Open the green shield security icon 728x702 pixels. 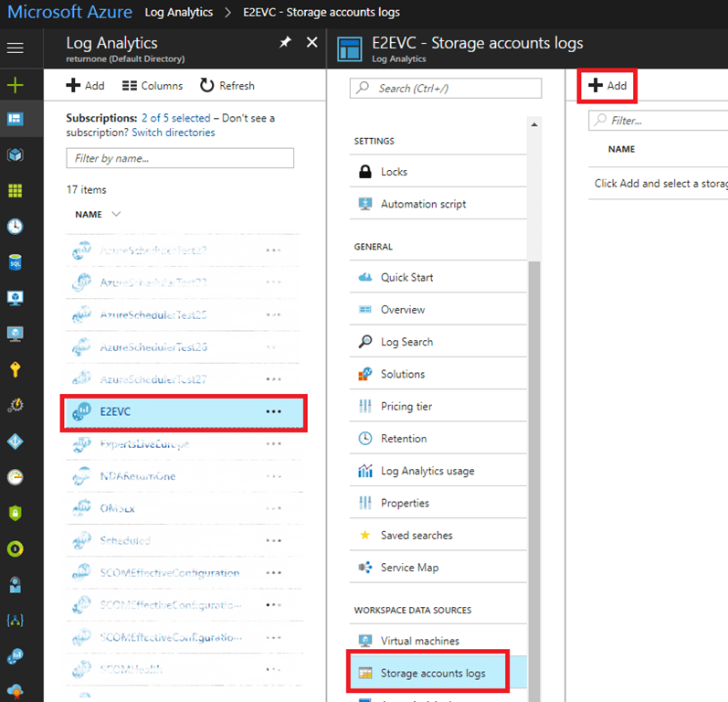coord(16,513)
